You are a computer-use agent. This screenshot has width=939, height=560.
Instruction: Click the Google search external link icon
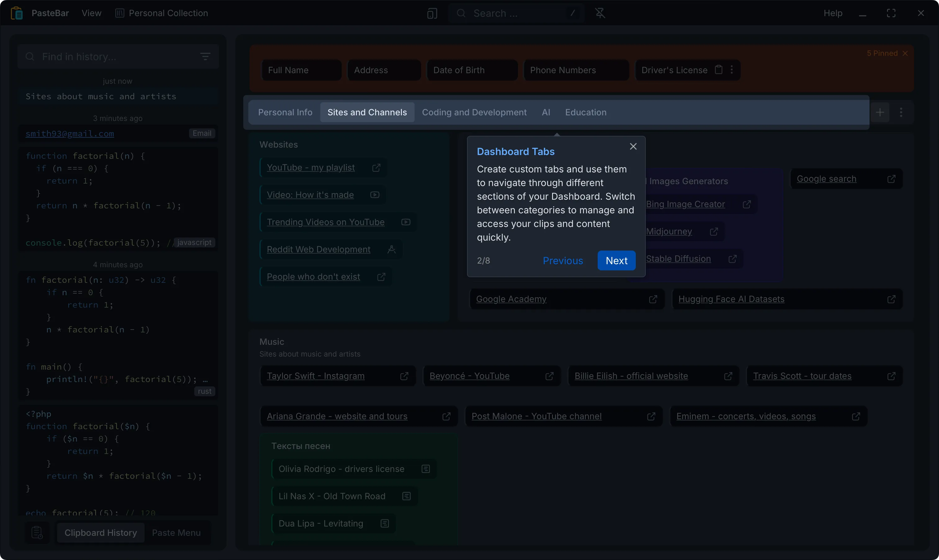(x=891, y=179)
